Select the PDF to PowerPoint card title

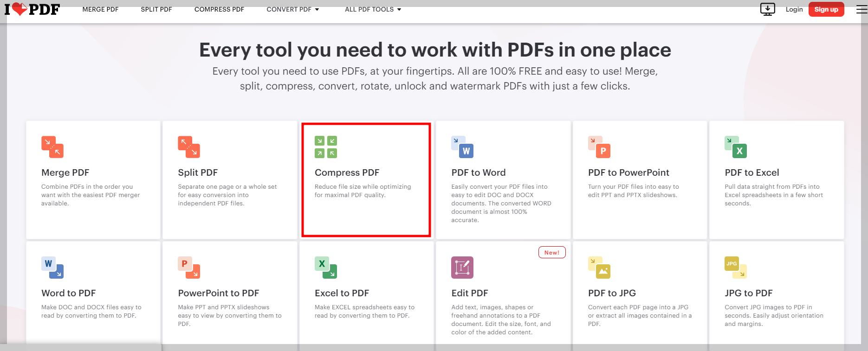pos(628,172)
